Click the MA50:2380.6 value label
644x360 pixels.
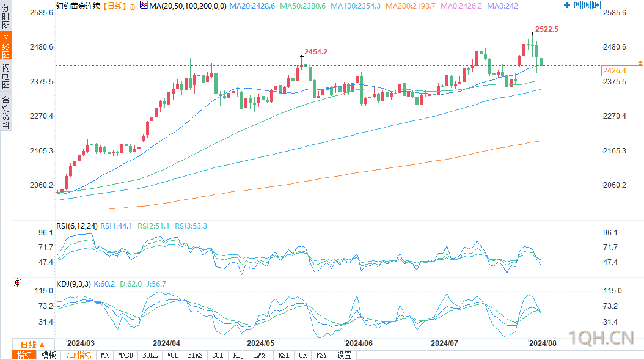pyautogui.click(x=302, y=6)
